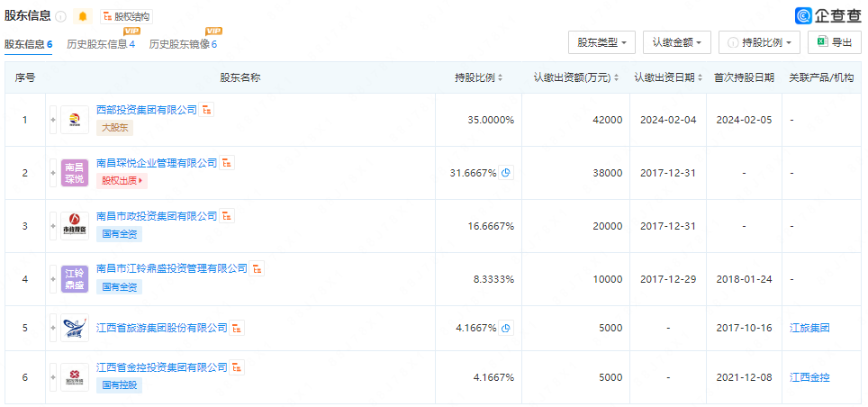This screenshot has height=407, width=868.
Task: Switch to 历史股东镜像 tab
Action: point(183,44)
